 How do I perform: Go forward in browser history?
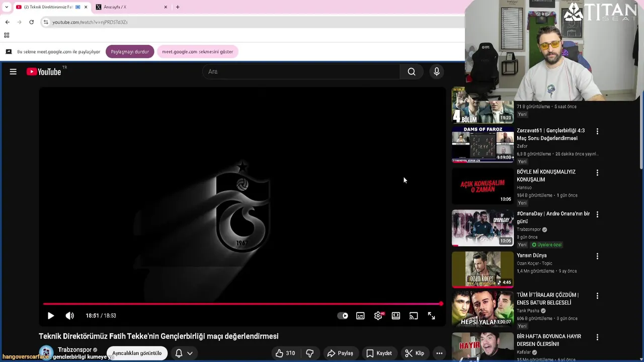tap(19, 22)
